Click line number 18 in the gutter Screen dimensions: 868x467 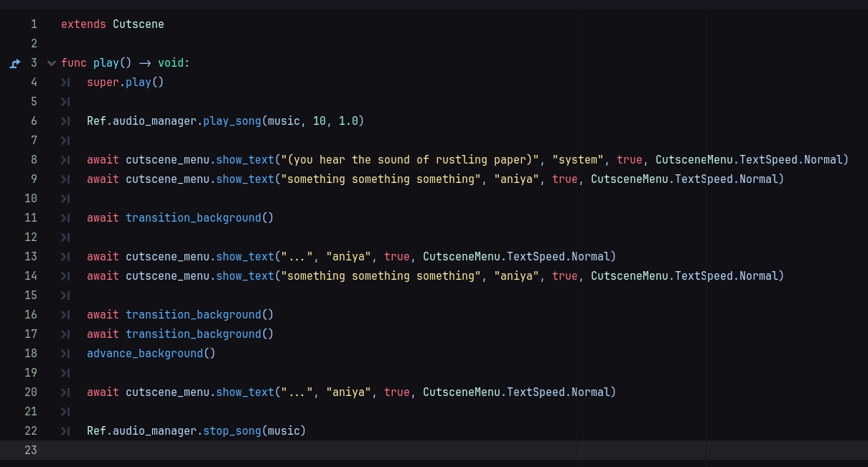click(x=31, y=354)
